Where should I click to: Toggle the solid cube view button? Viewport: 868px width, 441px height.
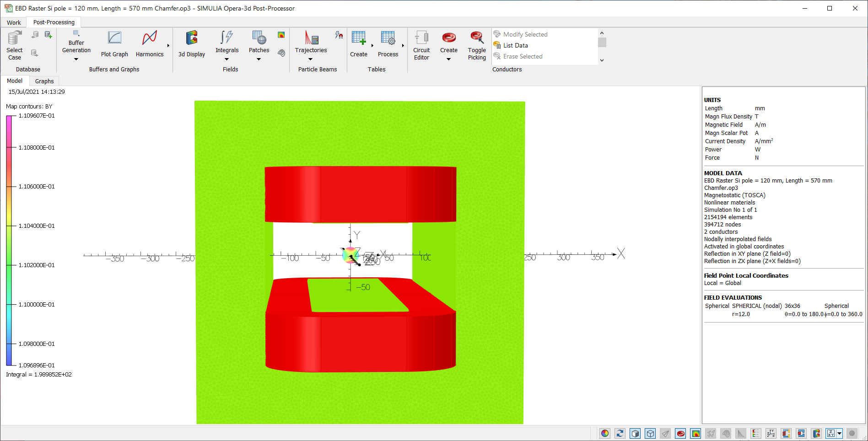point(635,433)
